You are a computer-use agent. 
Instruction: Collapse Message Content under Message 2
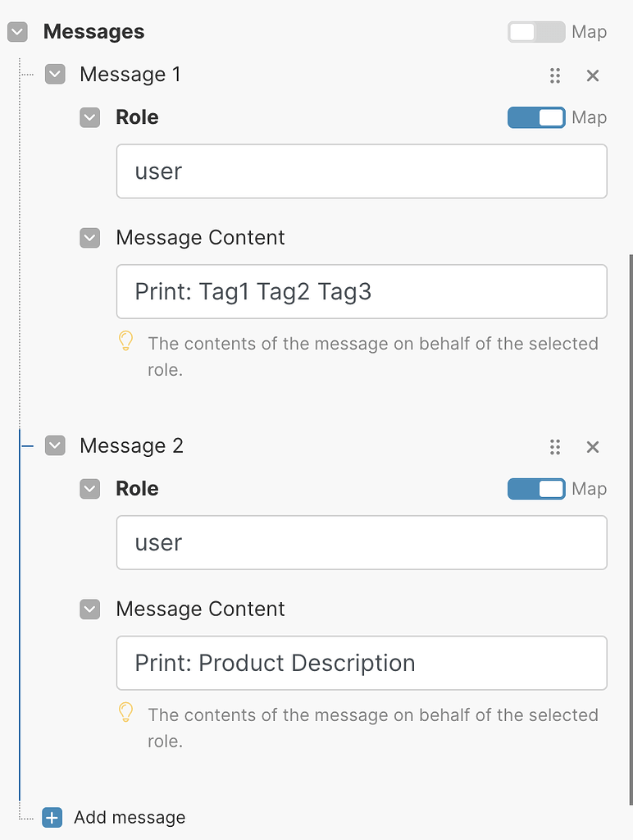[90, 609]
